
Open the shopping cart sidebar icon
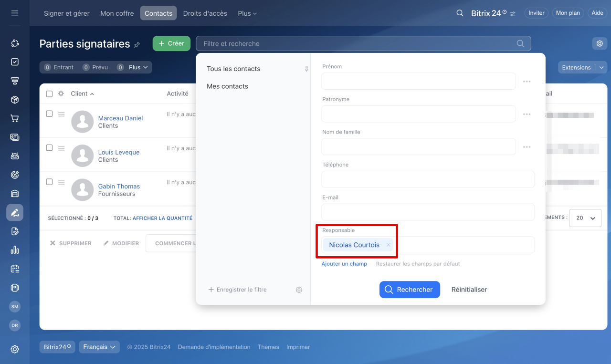15,118
